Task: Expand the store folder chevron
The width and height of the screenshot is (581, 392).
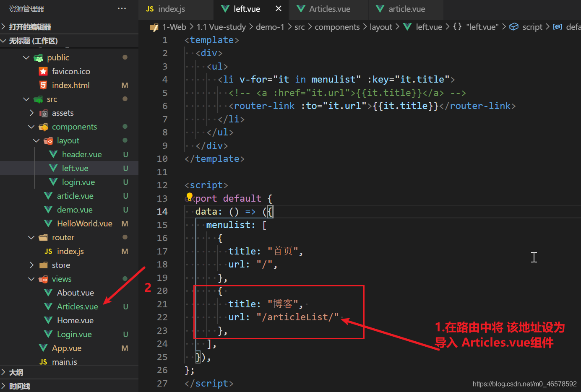Action: coord(31,265)
